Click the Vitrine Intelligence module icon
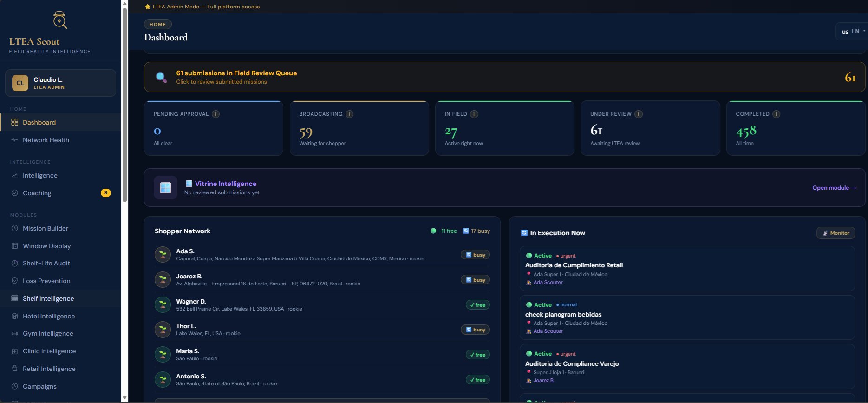This screenshot has width=868, height=403. point(165,188)
